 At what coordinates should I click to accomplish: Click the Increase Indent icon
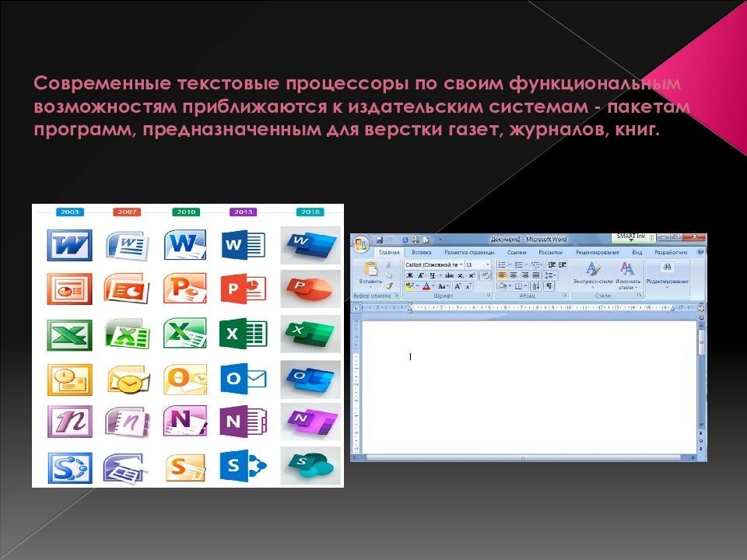pyautogui.click(x=562, y=264)
